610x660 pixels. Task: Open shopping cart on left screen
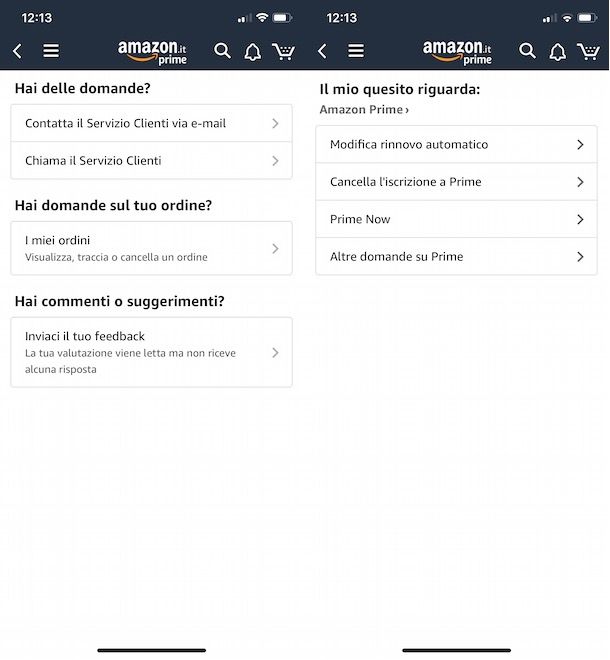pos(284,51)
